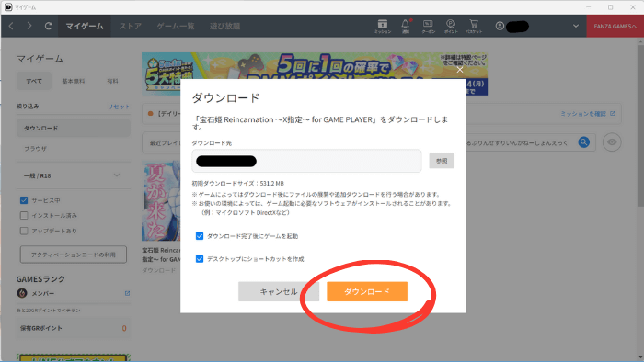Check the アップデートあり checkbox
Viewport: 644px width, 362px height.
click(24, 231)
